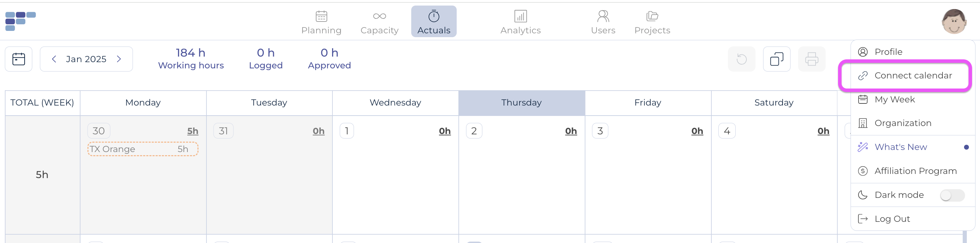Open the calendar date picker icon
Image resolution: width=980 pixels, height=243 pixels.
coord(19,59)
